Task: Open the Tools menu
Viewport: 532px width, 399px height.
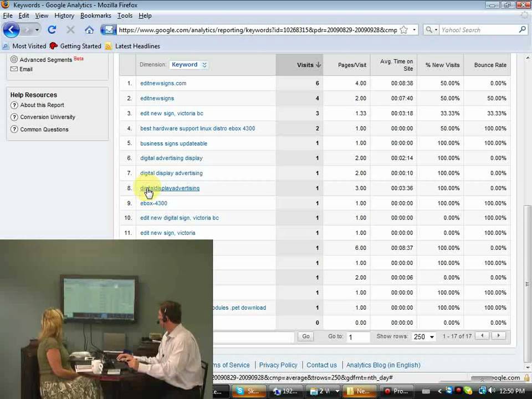Action: [125, 16]
